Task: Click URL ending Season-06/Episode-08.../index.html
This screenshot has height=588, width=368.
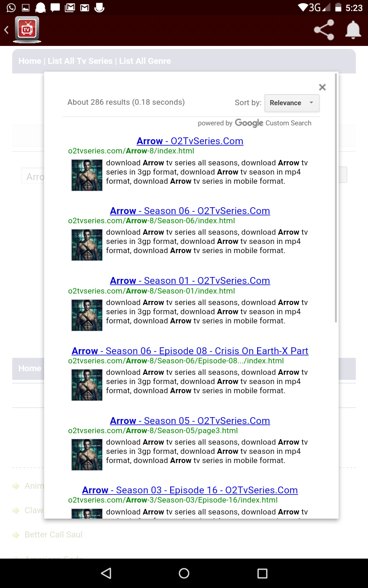Action: 176,361
